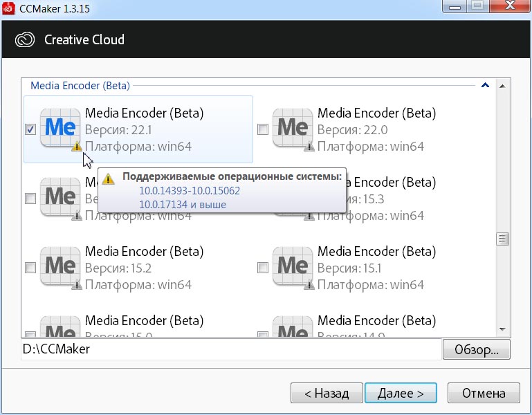Click the Версия: 22.0 text

[352, 130]
